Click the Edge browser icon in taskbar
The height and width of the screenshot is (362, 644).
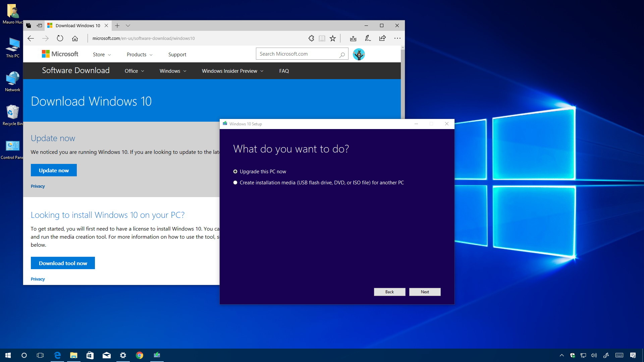point(57,355)
